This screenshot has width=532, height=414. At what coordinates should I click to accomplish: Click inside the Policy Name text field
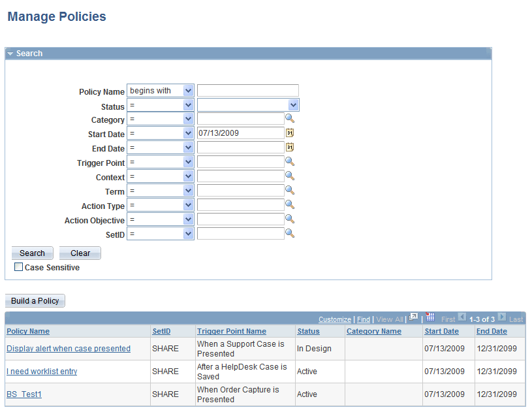(248, 91)
